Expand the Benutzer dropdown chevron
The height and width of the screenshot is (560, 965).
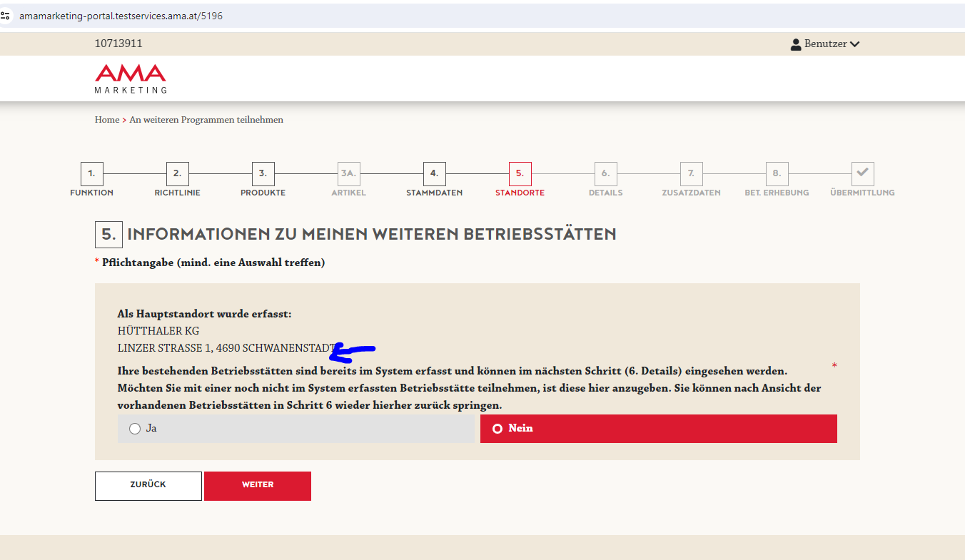tap(855, 44)
